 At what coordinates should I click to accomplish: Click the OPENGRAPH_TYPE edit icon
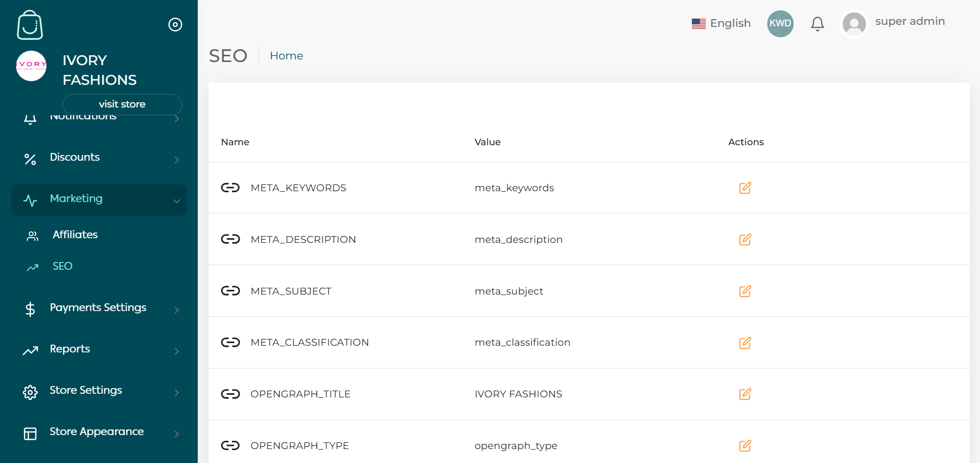(745, 445)
